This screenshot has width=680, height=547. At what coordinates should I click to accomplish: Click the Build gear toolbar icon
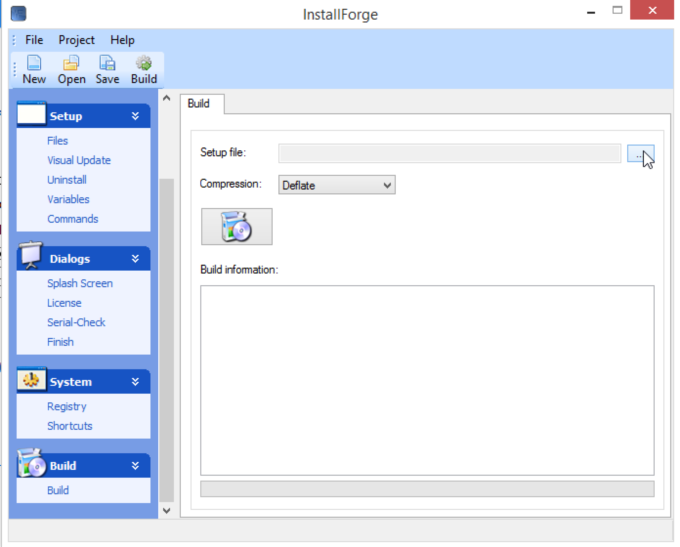tap(144, 70)
